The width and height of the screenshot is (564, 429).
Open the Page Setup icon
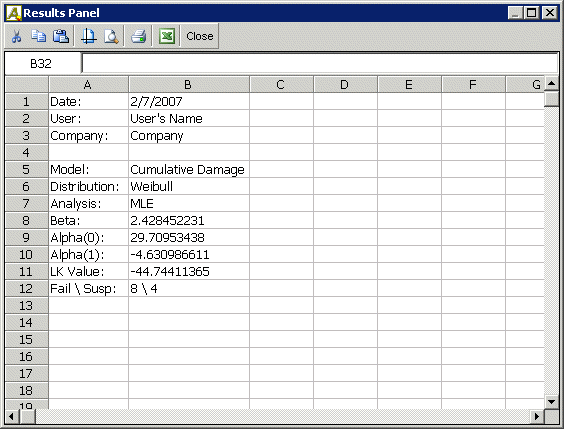(x=88, y=36)
